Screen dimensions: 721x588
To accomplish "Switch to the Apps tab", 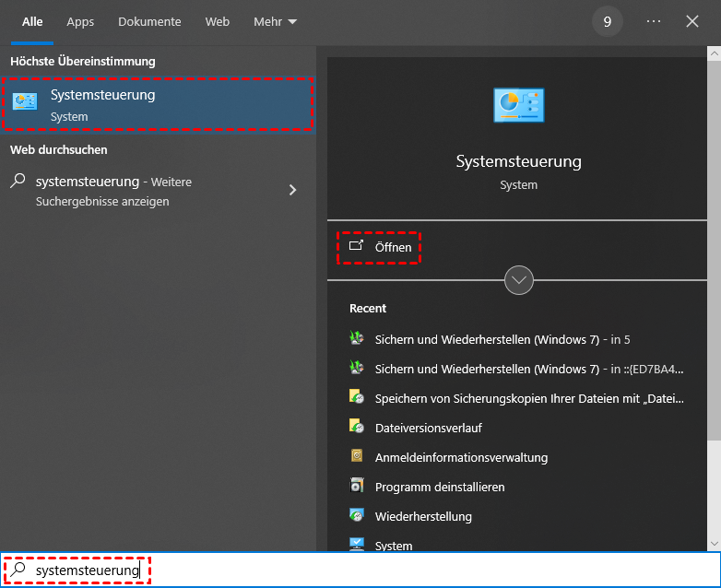I will [x=80, y=21].
